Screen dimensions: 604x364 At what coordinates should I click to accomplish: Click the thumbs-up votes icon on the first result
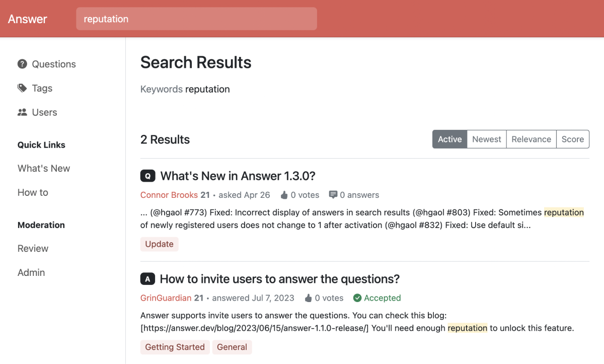[x=285, y=195]
